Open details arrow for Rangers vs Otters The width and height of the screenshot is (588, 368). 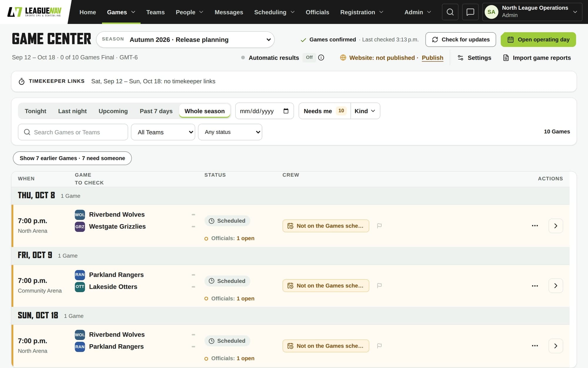click(x=556, y=286)
